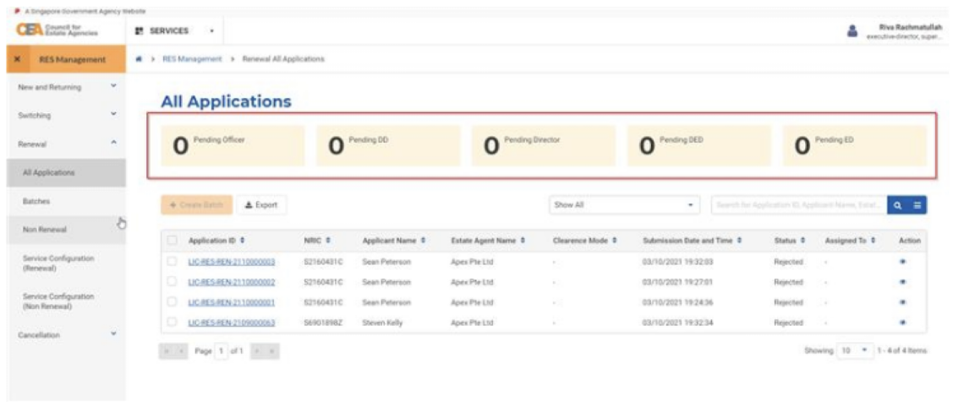Expand Cancellation sidebar section
The image size is (980, 402).
click(x=113, y=334)
